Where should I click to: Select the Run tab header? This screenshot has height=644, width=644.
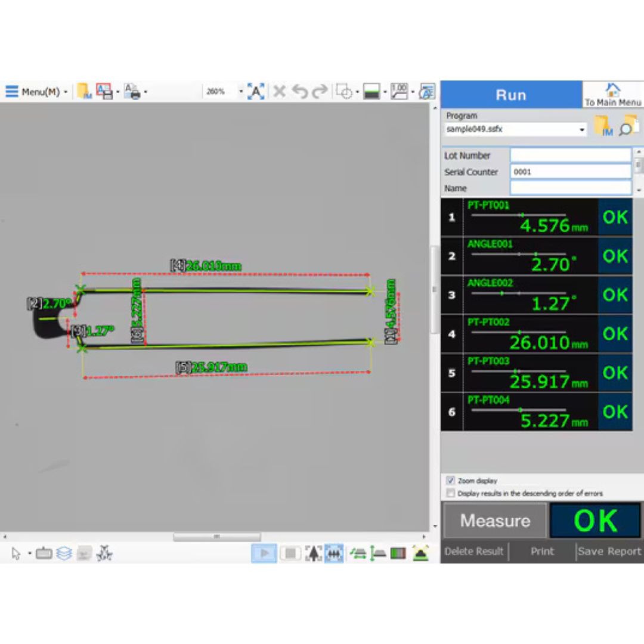512,94
